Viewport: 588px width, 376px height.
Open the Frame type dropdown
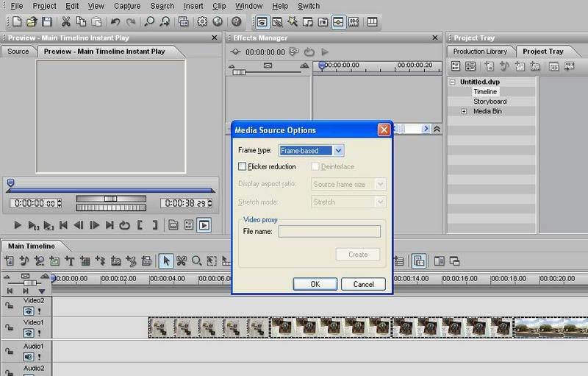[x=338, y=150]
